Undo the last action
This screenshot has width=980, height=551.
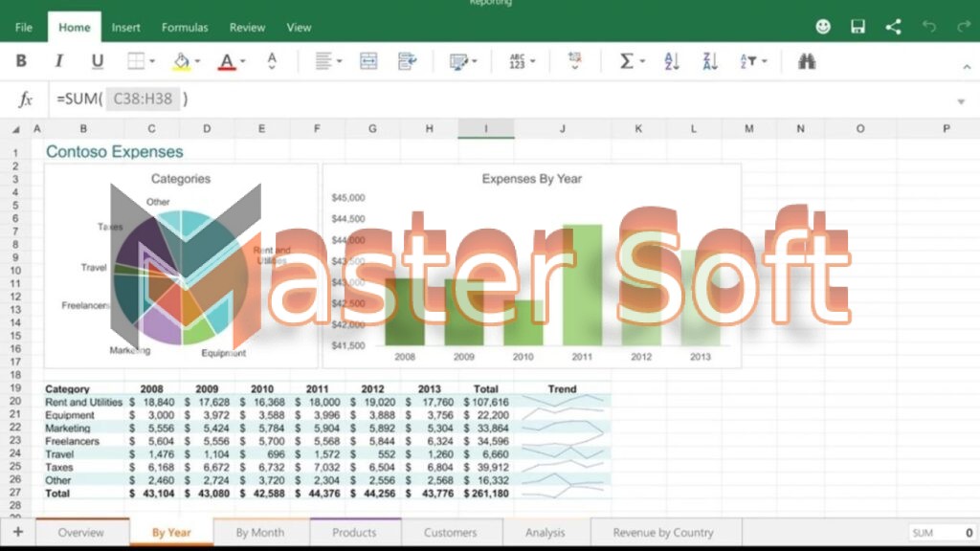[x=928, y=26]
